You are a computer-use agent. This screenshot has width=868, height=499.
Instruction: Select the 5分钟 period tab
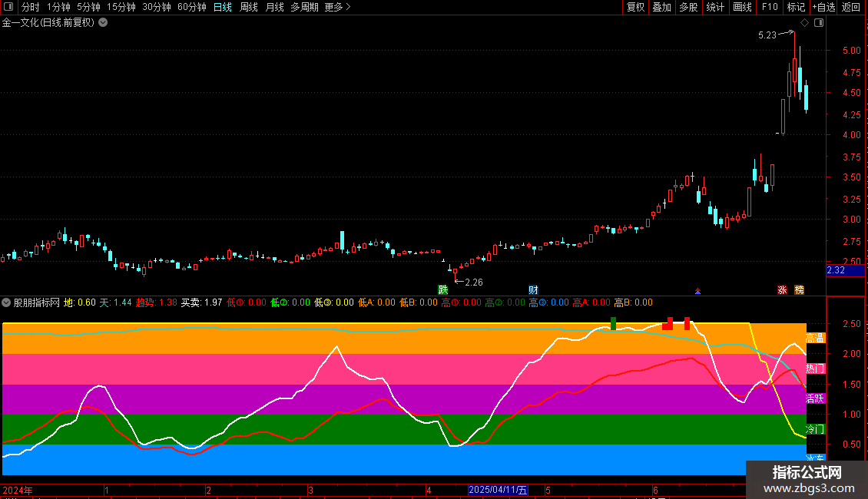point(88,7)
